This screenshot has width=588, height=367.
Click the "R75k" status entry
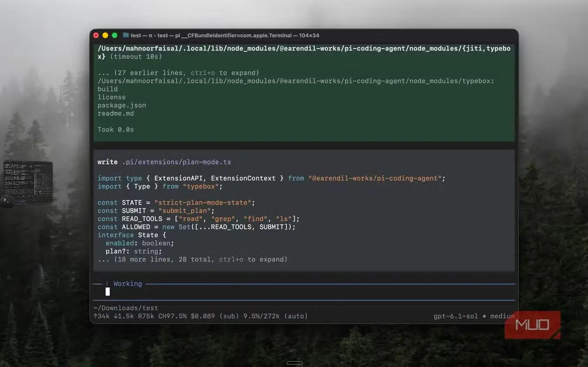(146, 316)
